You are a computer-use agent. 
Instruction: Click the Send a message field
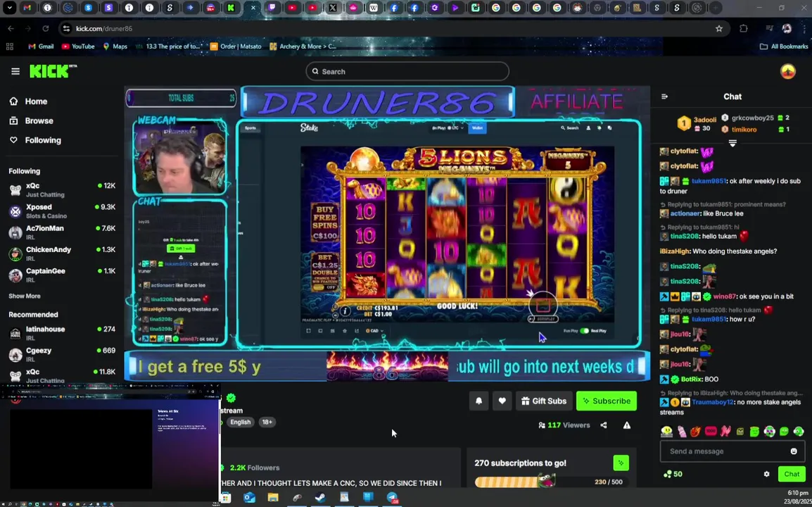[x=732, y=451]
